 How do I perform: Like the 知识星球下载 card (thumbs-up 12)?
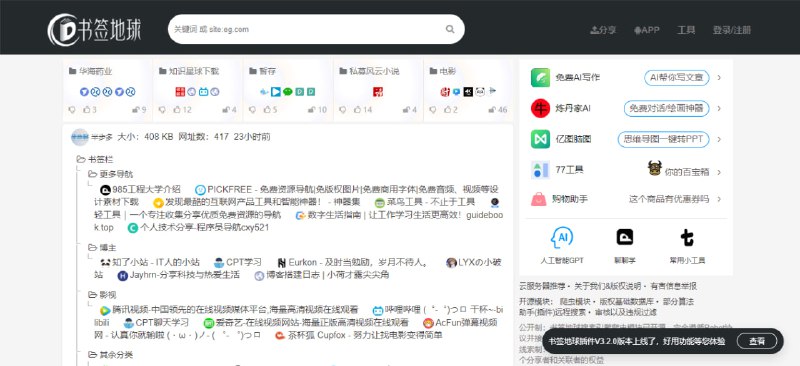pos(182,110)
